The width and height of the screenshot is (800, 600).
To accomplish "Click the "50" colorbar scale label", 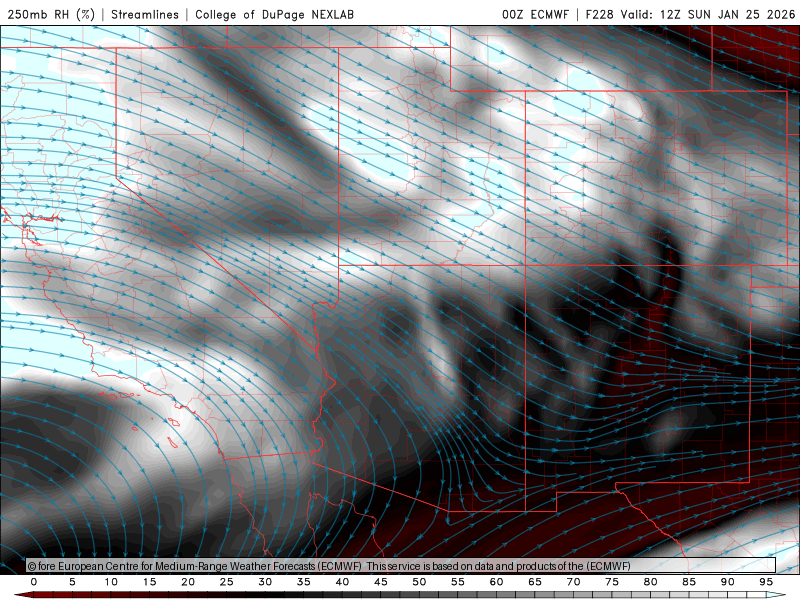I will click(419, 582).
